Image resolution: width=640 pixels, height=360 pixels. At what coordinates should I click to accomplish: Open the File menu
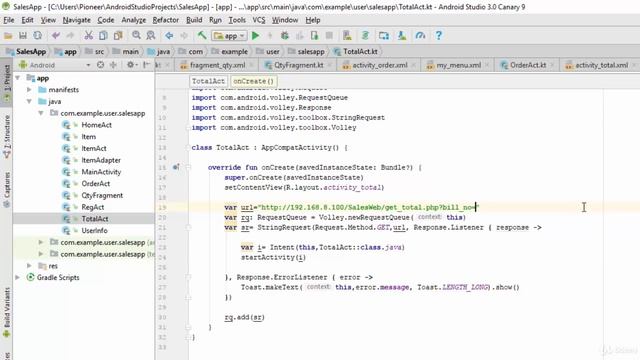pos(9,20)
